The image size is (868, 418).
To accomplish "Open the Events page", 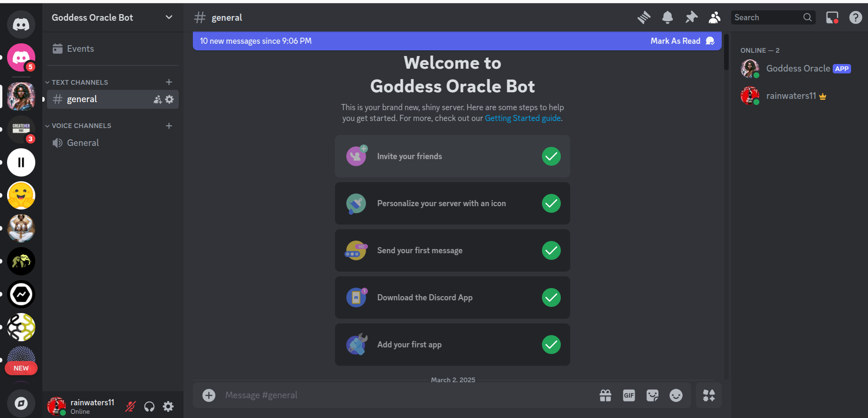I will 113,48.
